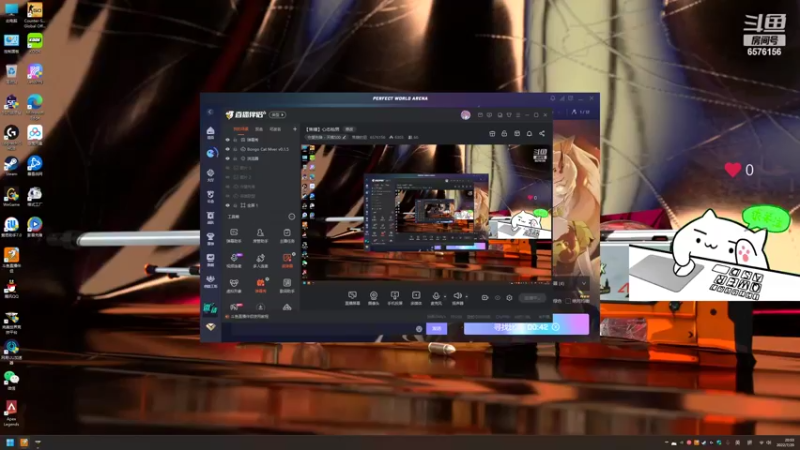Expand the speaker dropdown arrow
This screenshot has height=450, width=800.
pyautogui.click(x=466, y=296)
